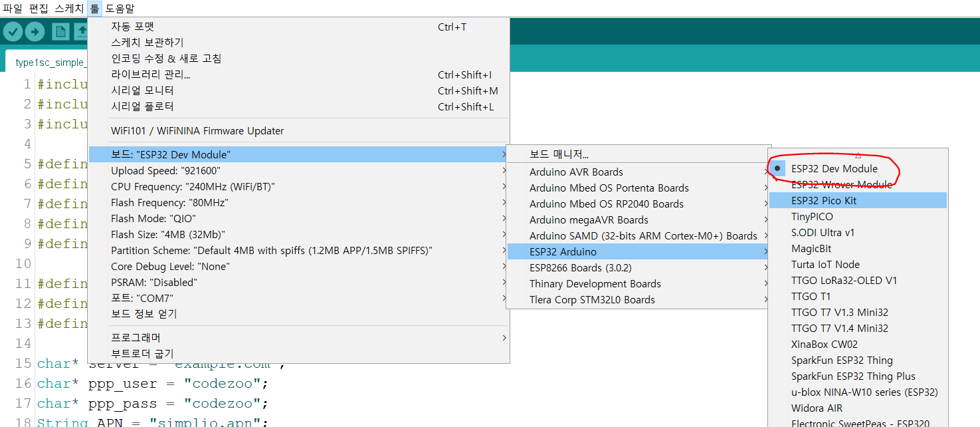Screen dimensions: 980x427
Task: Expand Arduino Mbed OS Portenta Boards
Action: pos(638,188)
